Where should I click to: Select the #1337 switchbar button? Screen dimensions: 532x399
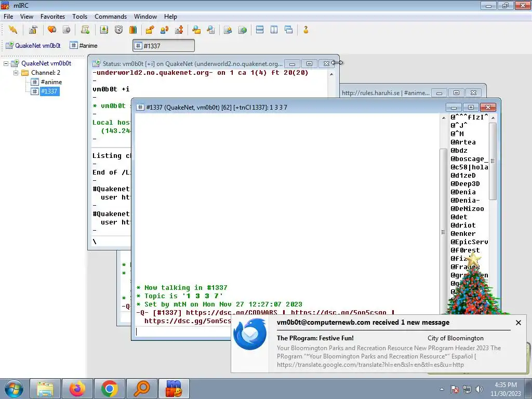tap(164, 46)
